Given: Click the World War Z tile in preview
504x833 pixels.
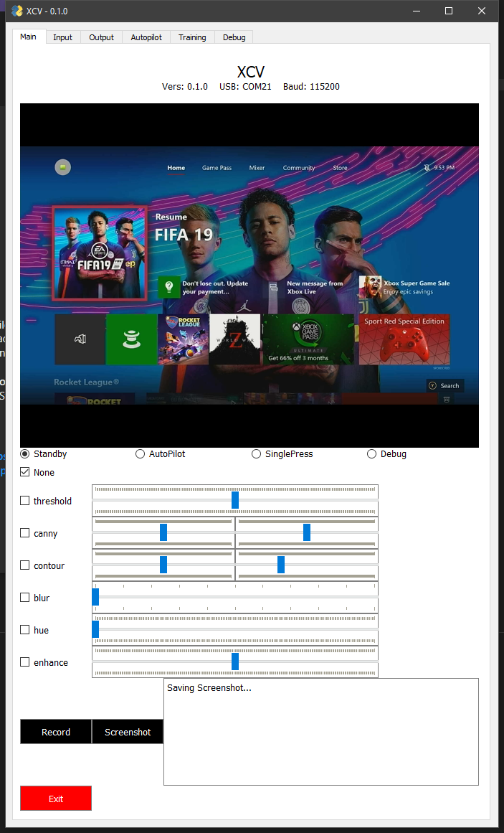Looking at the screenshot, I should pyautogui.click(x=234, y=339).
